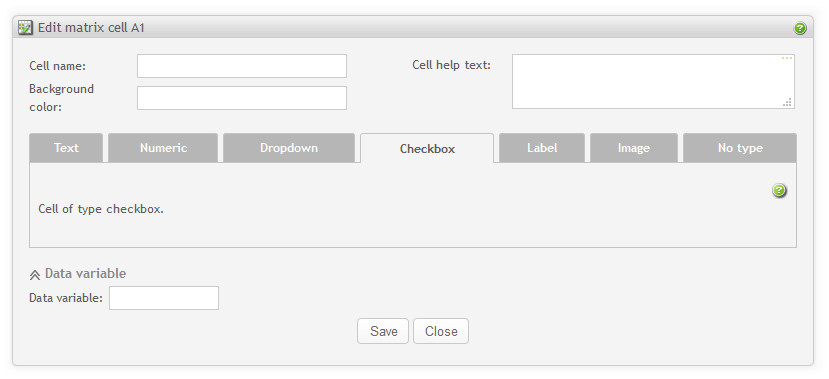Open the Label tab

pos(542,148)
